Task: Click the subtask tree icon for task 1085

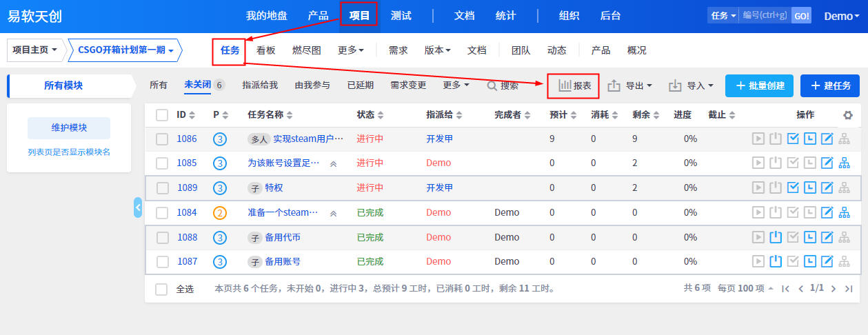Action: pos(845,163)
